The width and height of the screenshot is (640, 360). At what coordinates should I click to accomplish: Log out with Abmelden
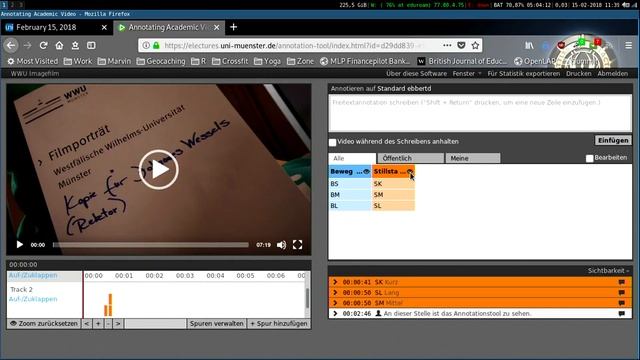pos(612,73)
